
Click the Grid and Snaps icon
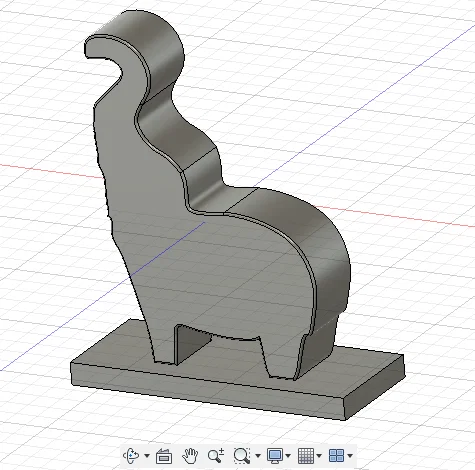tap(306, 456)
